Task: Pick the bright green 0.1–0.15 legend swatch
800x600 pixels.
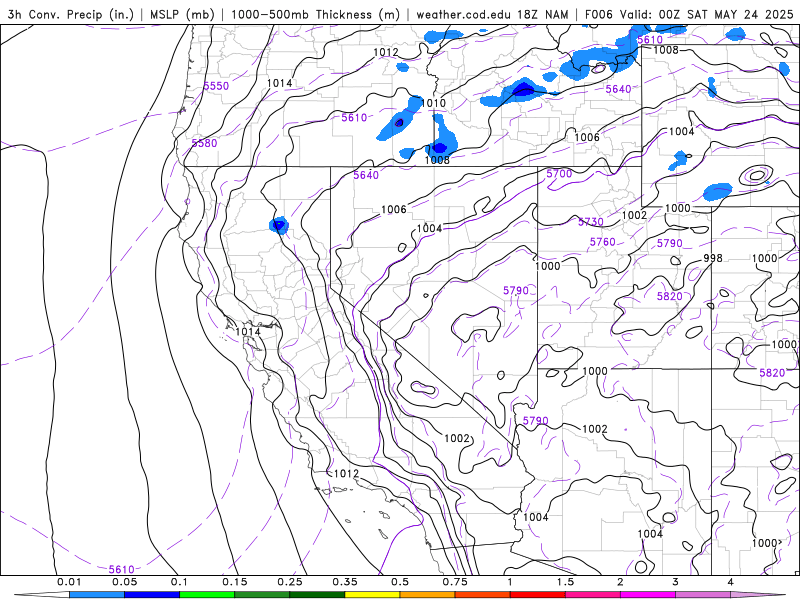Action: coord(207,595)
